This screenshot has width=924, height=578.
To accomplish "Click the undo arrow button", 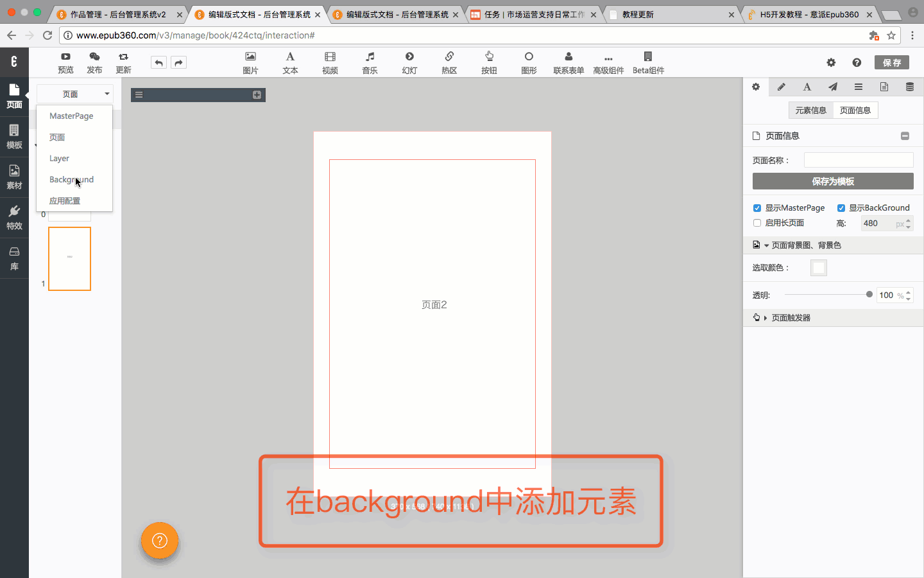I will point(158,62).
